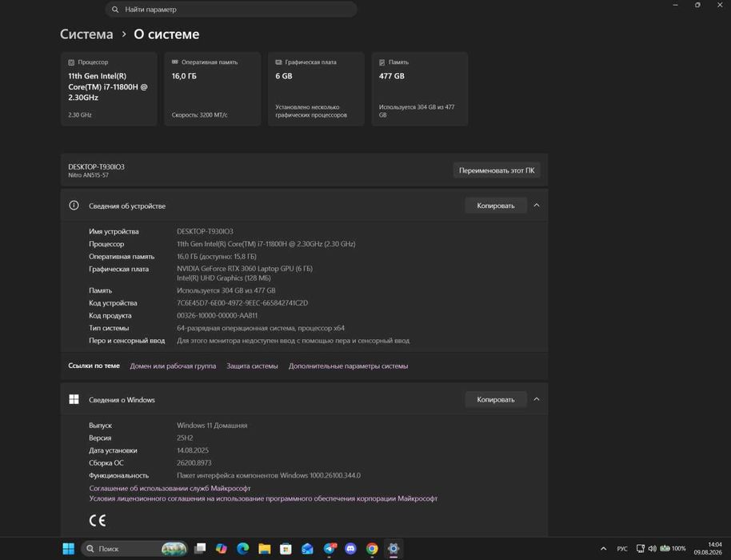Open the Память 477 GB storage card
Viewport: 731px width, 560px height.
(x=420, y=89)
